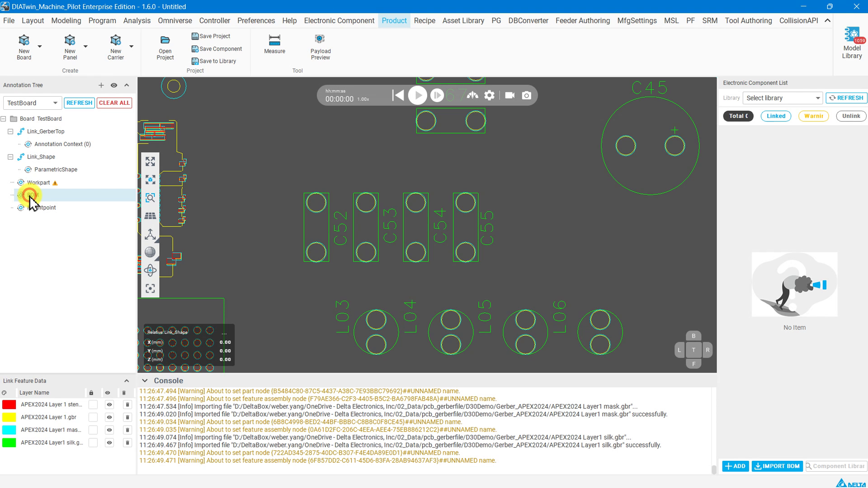The image size is (868, 488).
Task: Play the simulation
Action: (417, 95)
